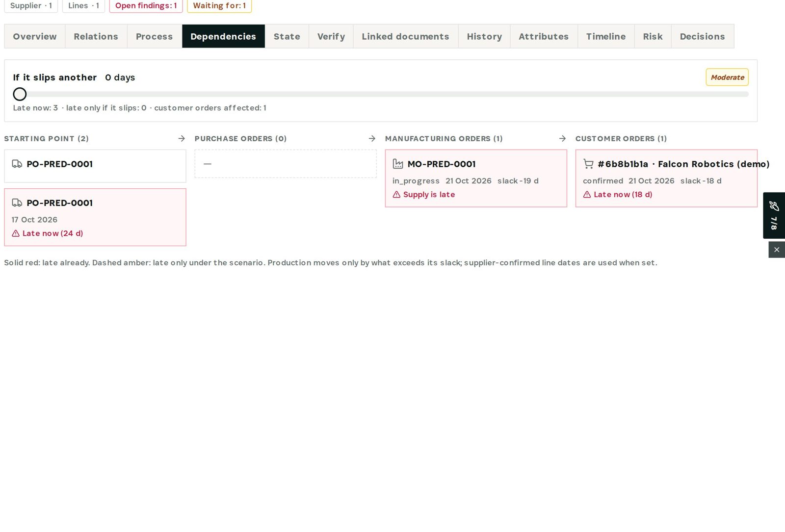Open the Linked documents tab
Viewport: 785px width, 532px height.
tap(406, 36)
